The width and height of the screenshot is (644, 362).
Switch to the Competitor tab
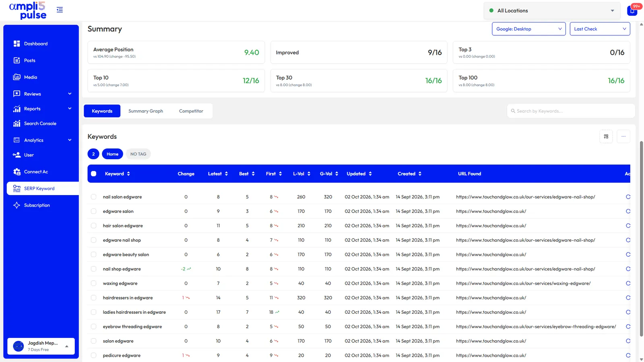[x=191, y=111]
